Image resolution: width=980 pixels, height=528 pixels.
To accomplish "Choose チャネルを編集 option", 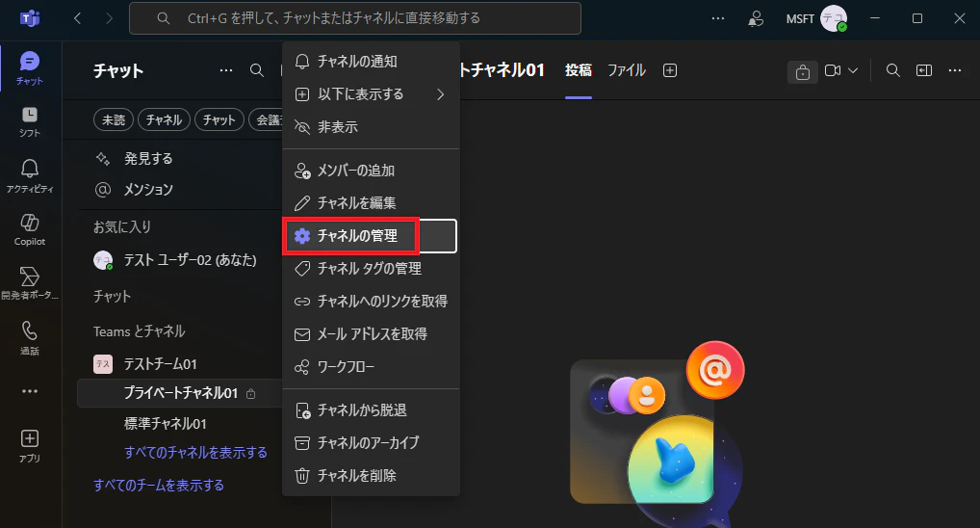I will (371, 203).
